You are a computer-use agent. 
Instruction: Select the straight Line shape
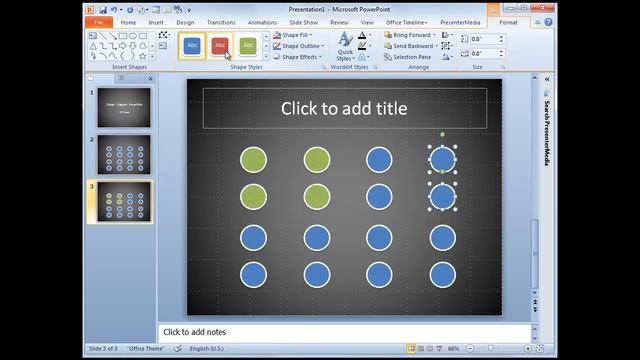click(103, 36)
